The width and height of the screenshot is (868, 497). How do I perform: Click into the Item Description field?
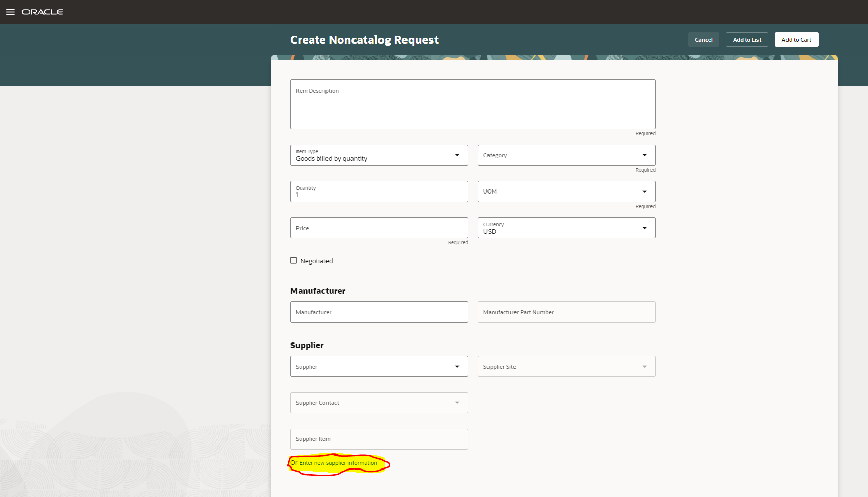[x=472, y=104]
